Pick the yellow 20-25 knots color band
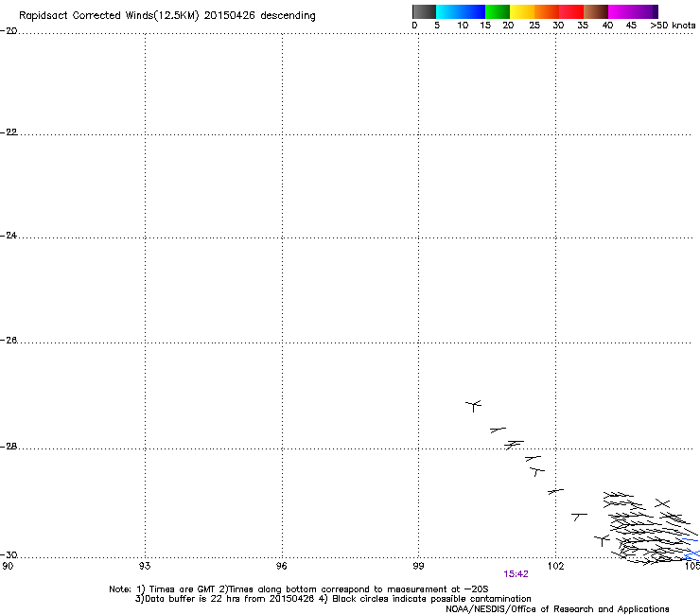 pos(522,11)
